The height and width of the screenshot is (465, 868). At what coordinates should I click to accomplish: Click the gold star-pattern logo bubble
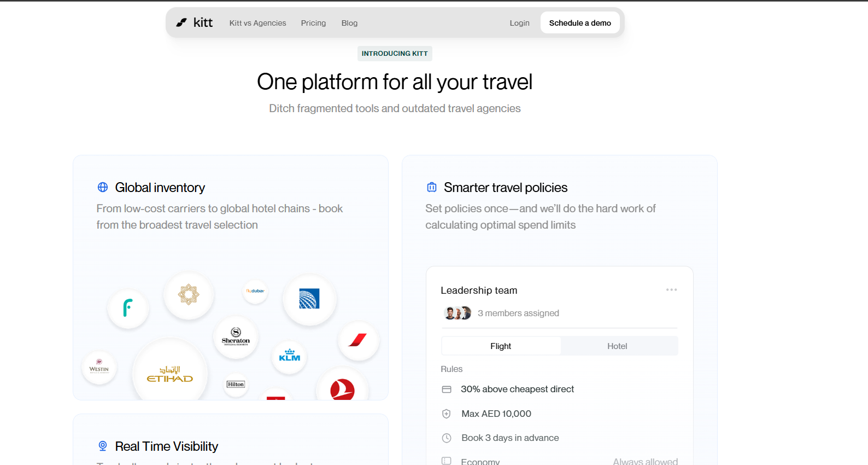tap(189, 295)
